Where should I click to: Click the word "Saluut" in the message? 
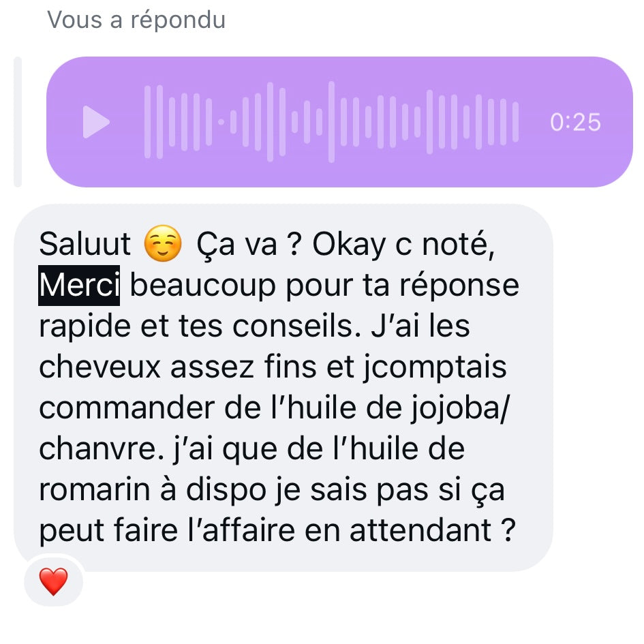85,245
